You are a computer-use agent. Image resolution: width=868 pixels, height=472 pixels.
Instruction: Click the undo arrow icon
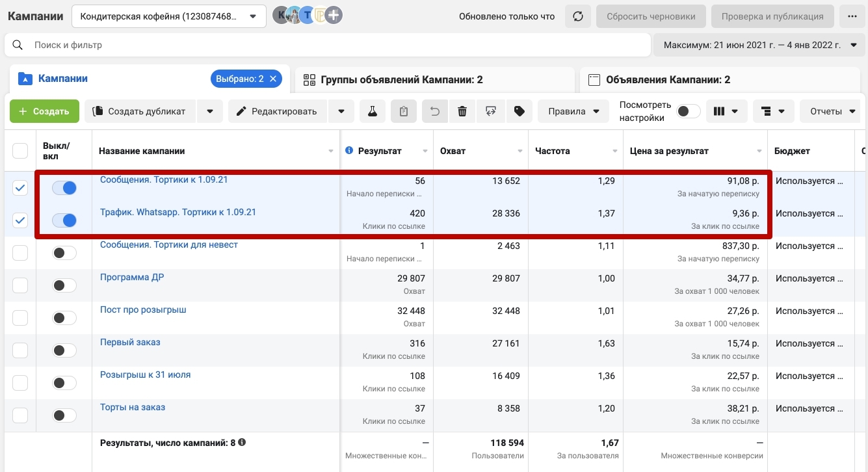click(x=435, y=111)
